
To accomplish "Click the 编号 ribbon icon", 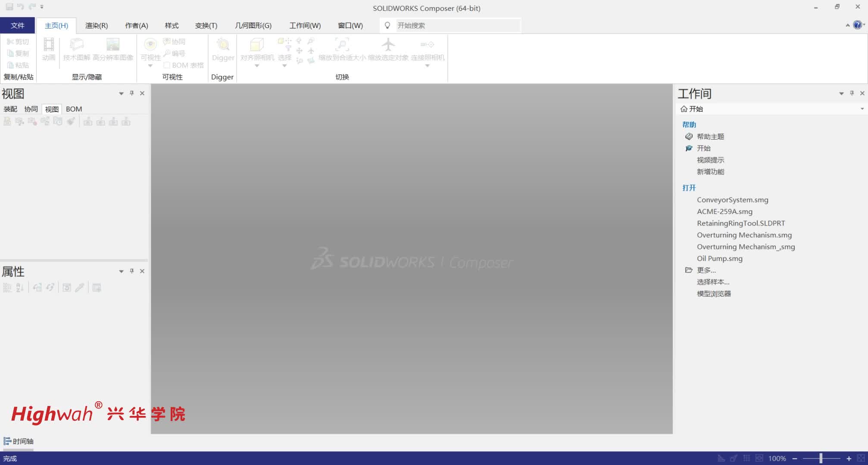I will (x=167, y=53).
